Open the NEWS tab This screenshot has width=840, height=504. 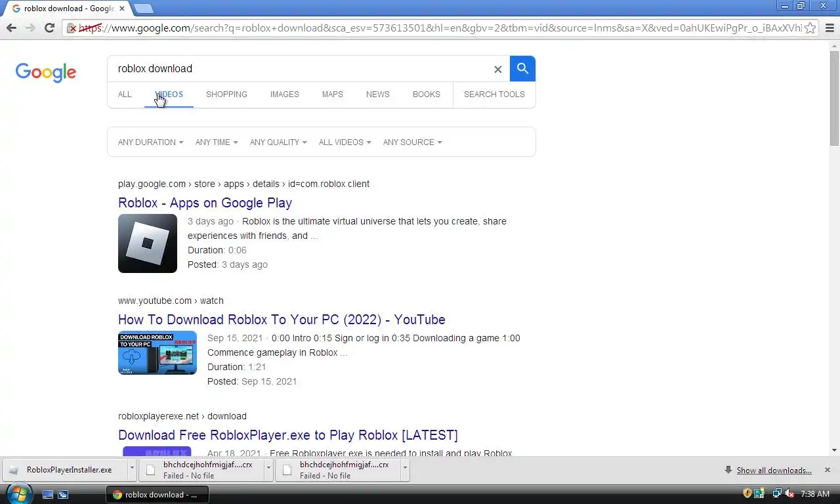(377, 94)
